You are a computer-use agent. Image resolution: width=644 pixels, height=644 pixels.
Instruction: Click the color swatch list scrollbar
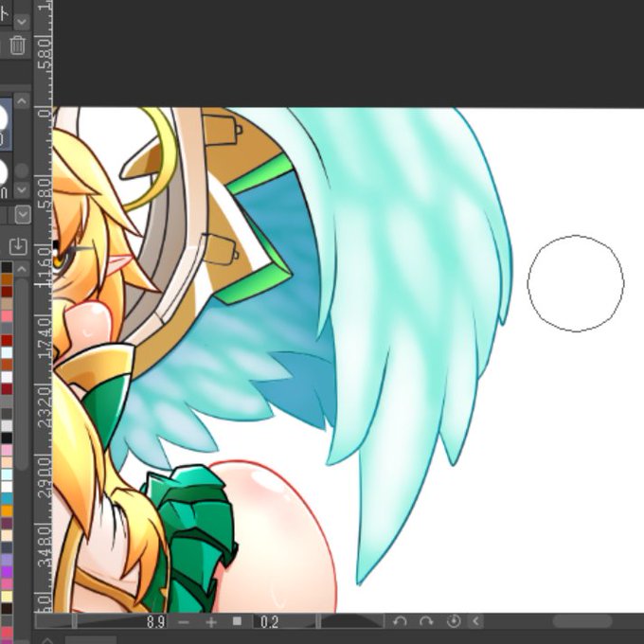coord(22,374)
